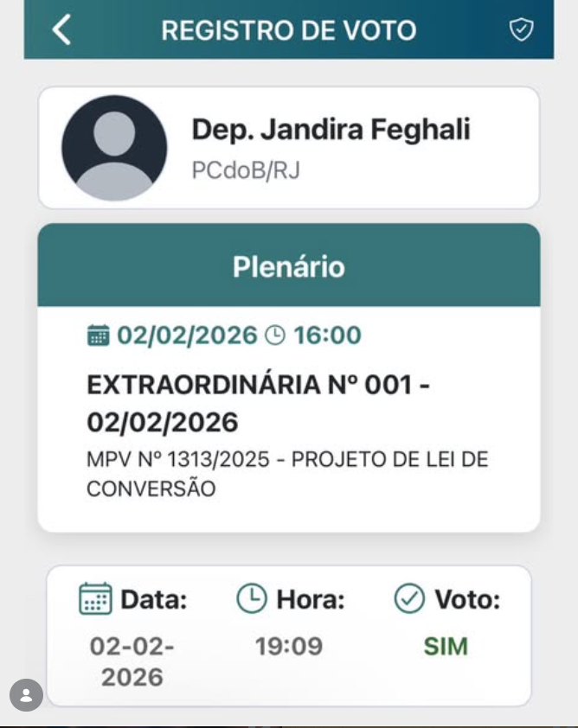Tap the deputy profile avatar
This screenshot has height=728, width=578.
point(114,148)
